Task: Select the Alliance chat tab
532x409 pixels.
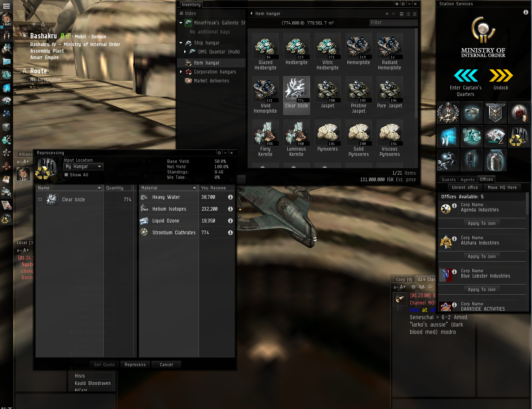Action: point(25,154)
